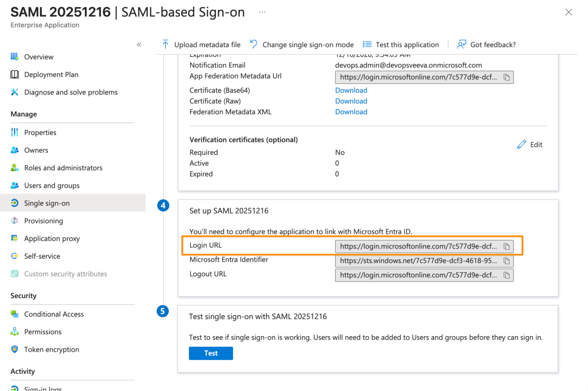This screenshot has width=588, height=391.
Task: Click Permissions hierarchy icon
Action: (x=14, y=332)
